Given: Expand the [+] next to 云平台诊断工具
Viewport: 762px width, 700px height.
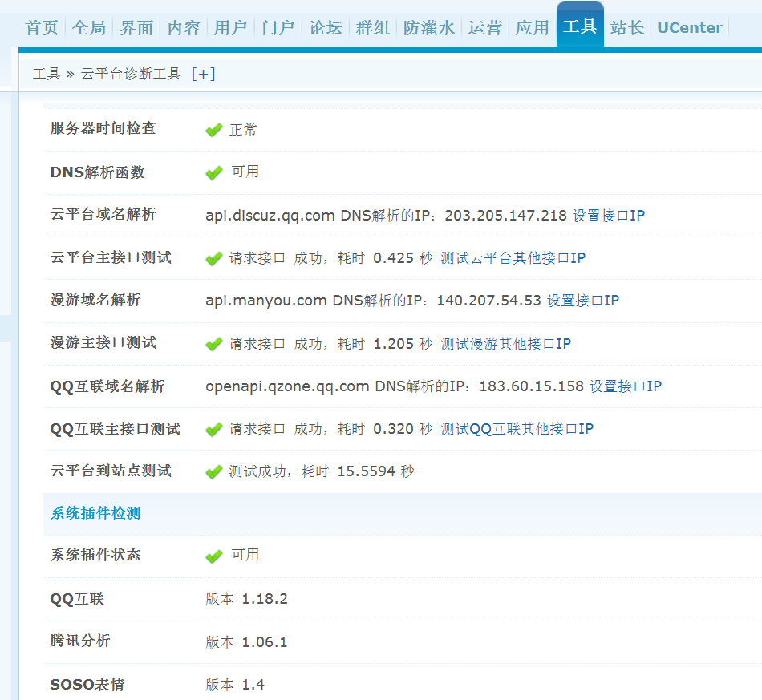Looking at the screenshot, I should point(203,74).
